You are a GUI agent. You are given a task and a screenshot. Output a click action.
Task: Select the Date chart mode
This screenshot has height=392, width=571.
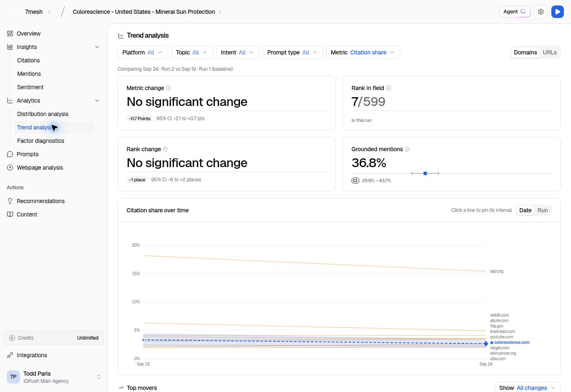pyautogui.click(x=525, y=210)
